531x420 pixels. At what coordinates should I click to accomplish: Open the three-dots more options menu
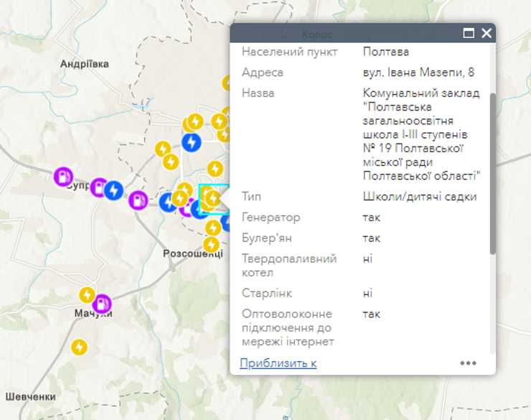469,363
